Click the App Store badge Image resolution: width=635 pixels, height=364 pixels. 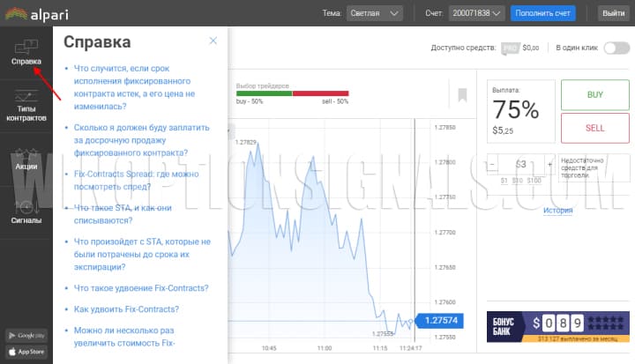coord(26,352)
